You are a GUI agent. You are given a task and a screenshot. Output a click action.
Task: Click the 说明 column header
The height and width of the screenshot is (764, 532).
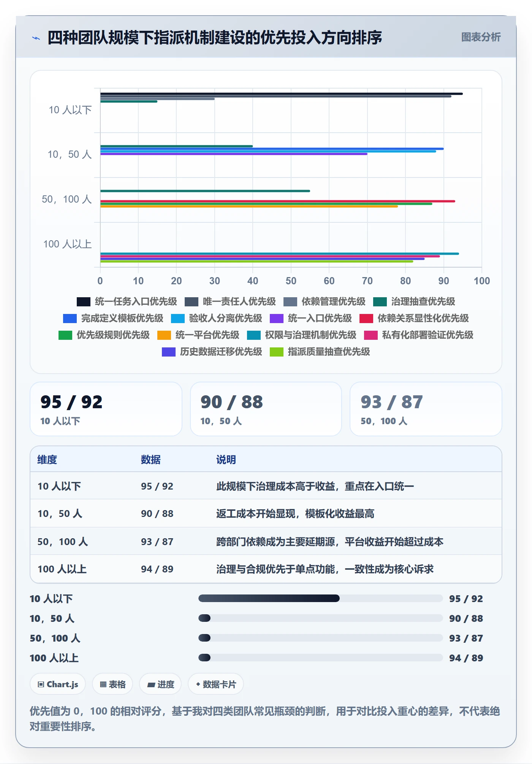click(226, 460)
